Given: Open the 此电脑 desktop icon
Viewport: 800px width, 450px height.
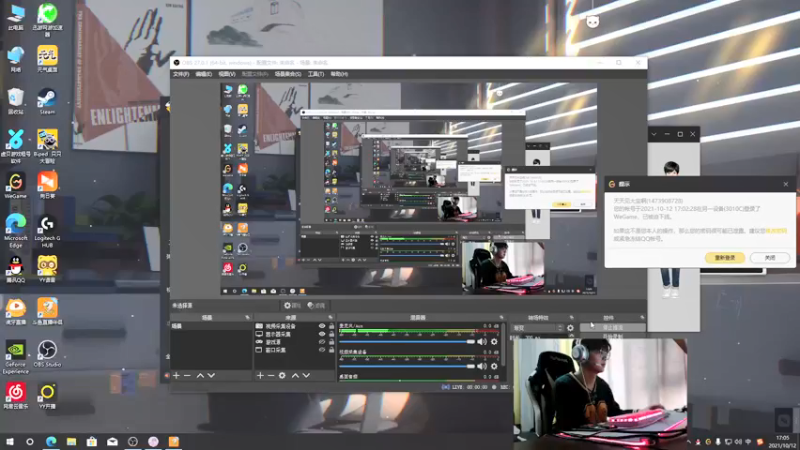Looking at the screenshot, I should pyautogui.click(x=16, y=17).
